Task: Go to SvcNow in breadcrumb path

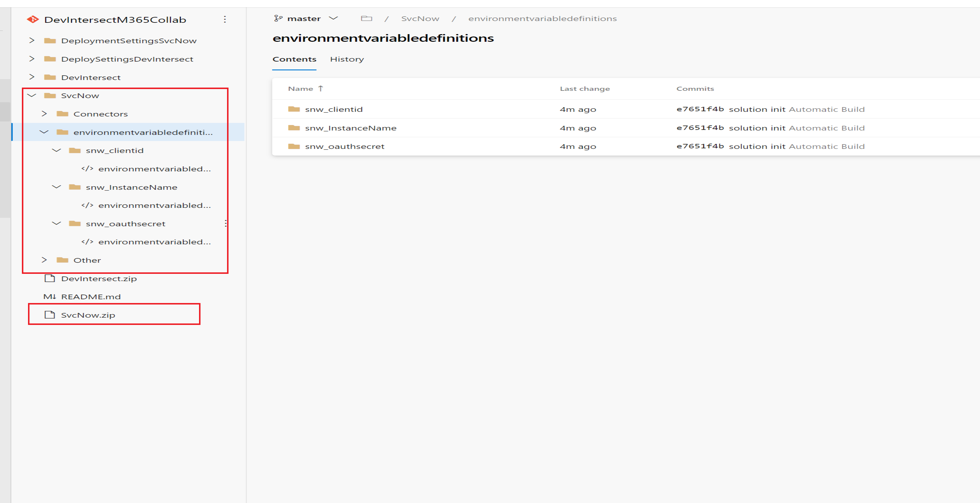Action: (420, 18)
